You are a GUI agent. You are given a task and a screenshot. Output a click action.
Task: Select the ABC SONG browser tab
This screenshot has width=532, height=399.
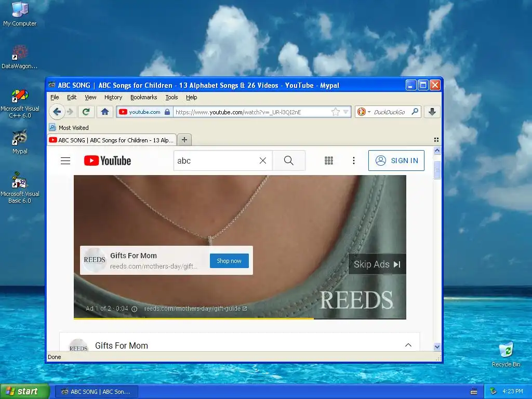tap(112, 140)
